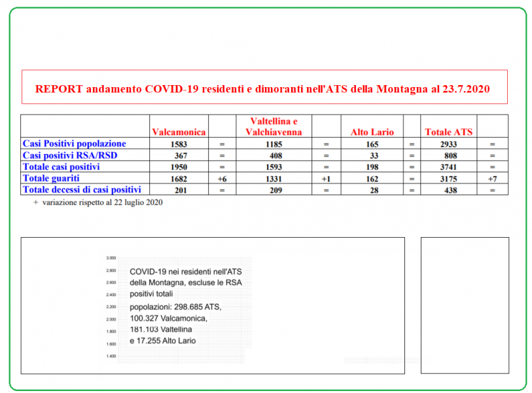The image size is (532, 393).
Task: Select the Valtellina e Valchiavenna column header
Action: [x=274, y=126]
